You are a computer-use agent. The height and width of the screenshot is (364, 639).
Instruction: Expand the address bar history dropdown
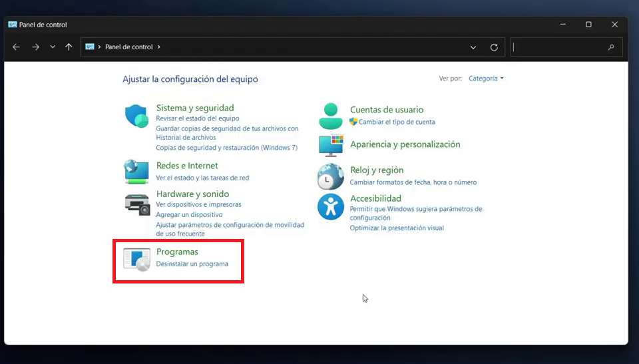pyautogui.click(x=473, y=47)
